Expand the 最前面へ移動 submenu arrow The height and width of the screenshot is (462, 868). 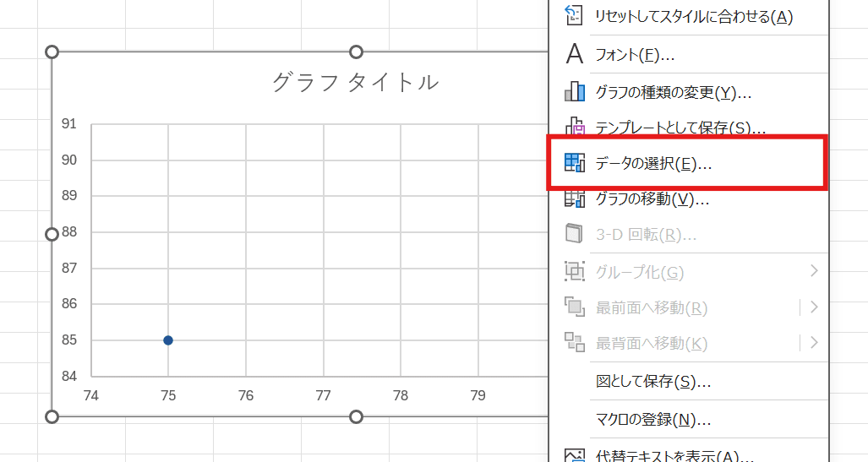(x=814, y=307)
